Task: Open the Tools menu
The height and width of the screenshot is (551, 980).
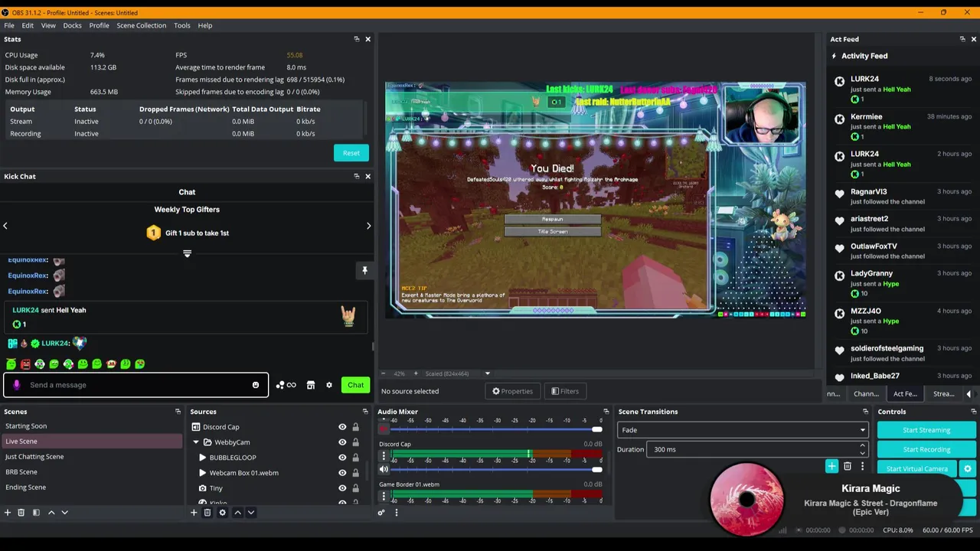Action: pyautogui.click(x=181, y=25)
